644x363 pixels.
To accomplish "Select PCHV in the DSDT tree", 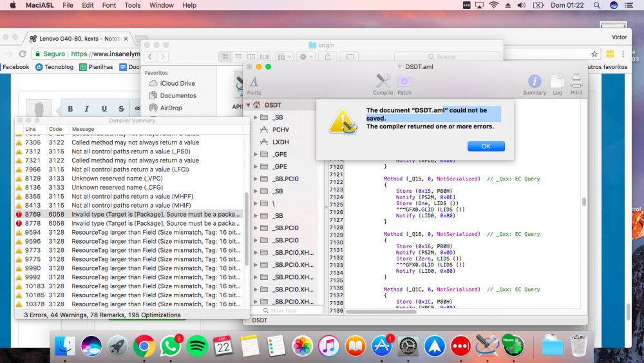I will [x=281, y=130].
